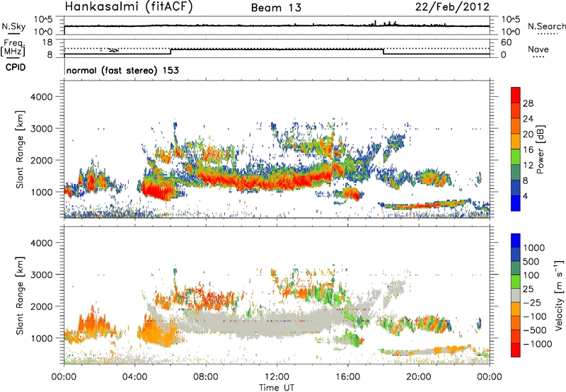Click the N.Search legend label
Viewport: 566px width, 392px height.
point(546,26)
